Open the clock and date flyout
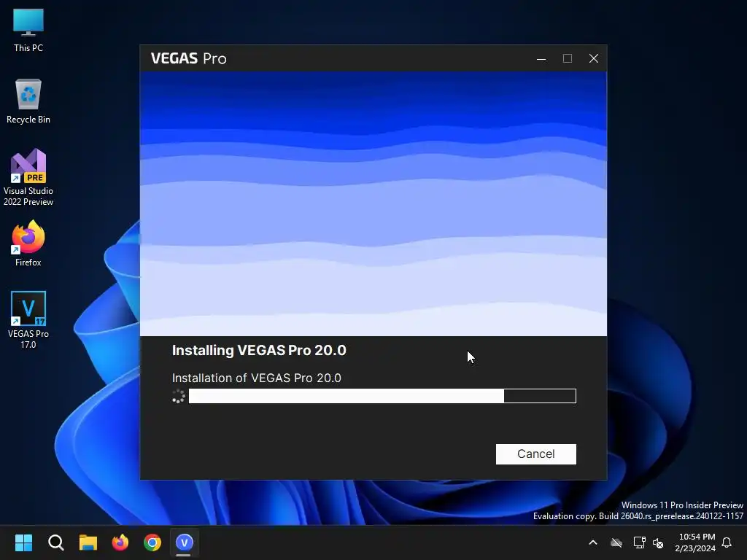Screen dimensions: 747x560 pyautogui.click(x=695, y=542)
